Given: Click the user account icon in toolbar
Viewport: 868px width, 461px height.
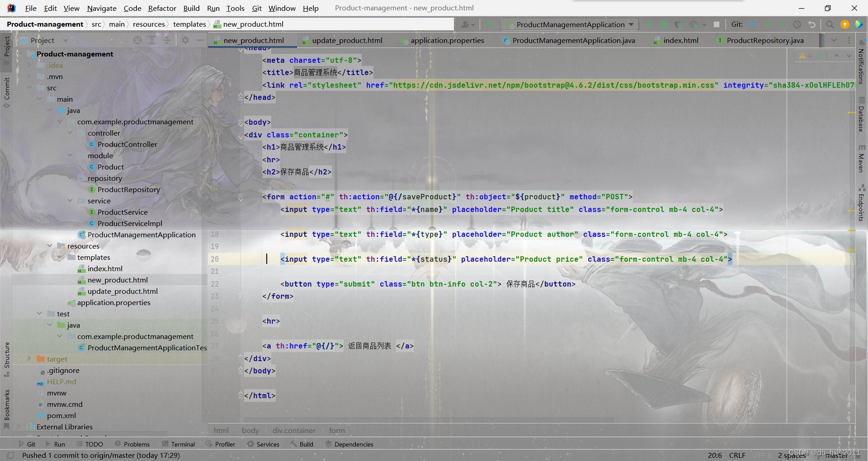Looking at the screenshot, I should click(x=467, y=24).
